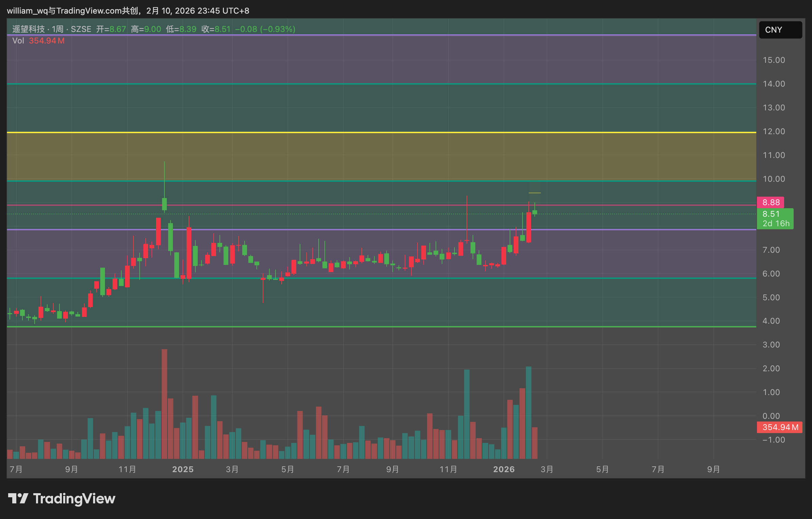Screen dimensions: 812x519
Task: Click the tallest red volume bar
Action: coord(164,404)
